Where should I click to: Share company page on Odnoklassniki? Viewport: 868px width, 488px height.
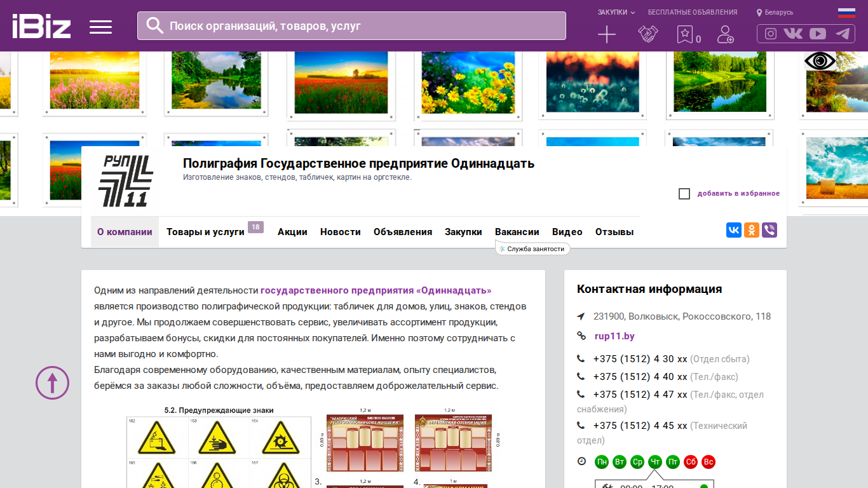tap(752, 230)
